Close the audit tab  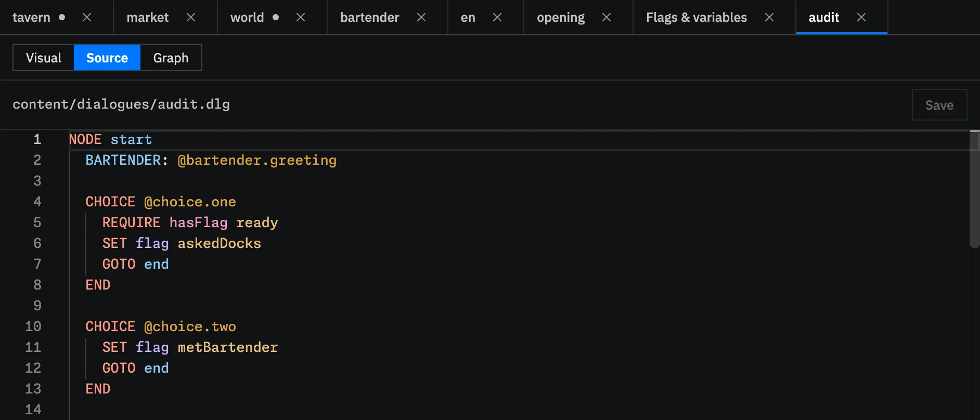[861, 18]
